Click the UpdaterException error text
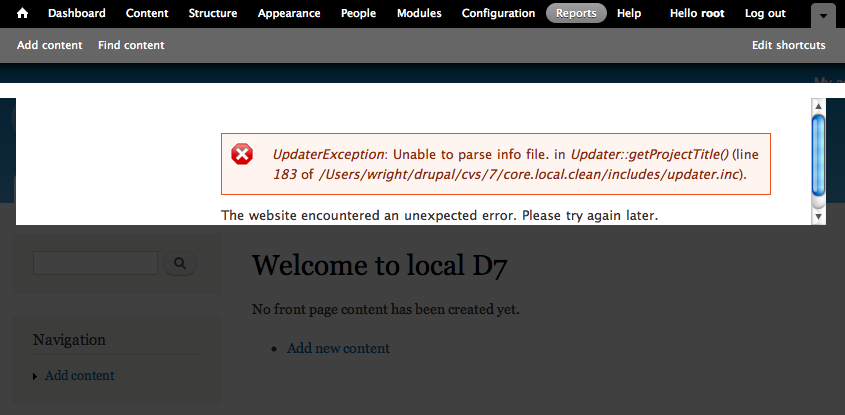Image resolution: width=845 pixels, height=415 pixels. [x=328, y=155]
